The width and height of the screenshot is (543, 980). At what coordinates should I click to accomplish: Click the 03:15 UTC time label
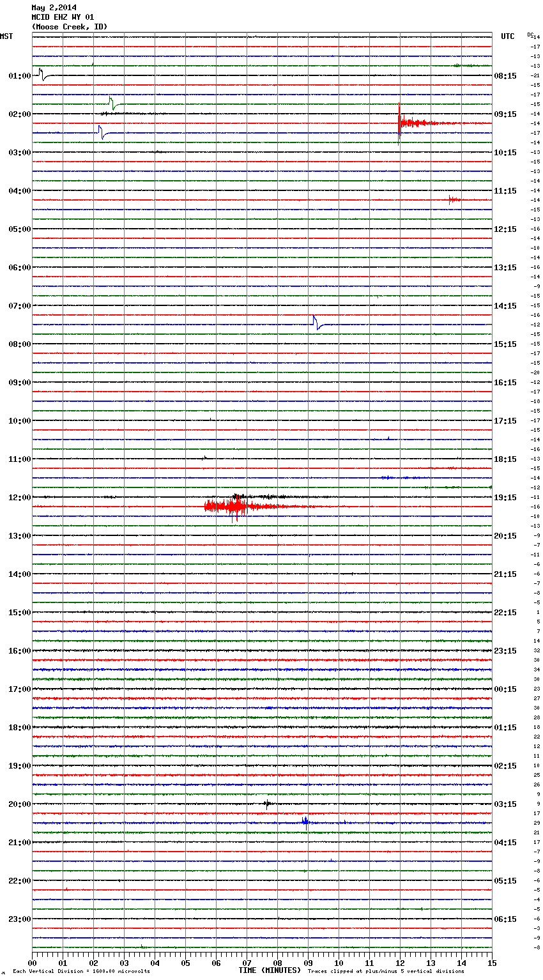click(x=505, y=804)
